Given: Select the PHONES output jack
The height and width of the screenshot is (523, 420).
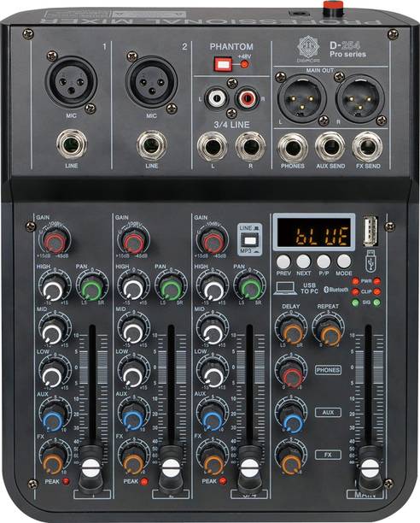Looking at the screenshot, I should click(293, 147).
